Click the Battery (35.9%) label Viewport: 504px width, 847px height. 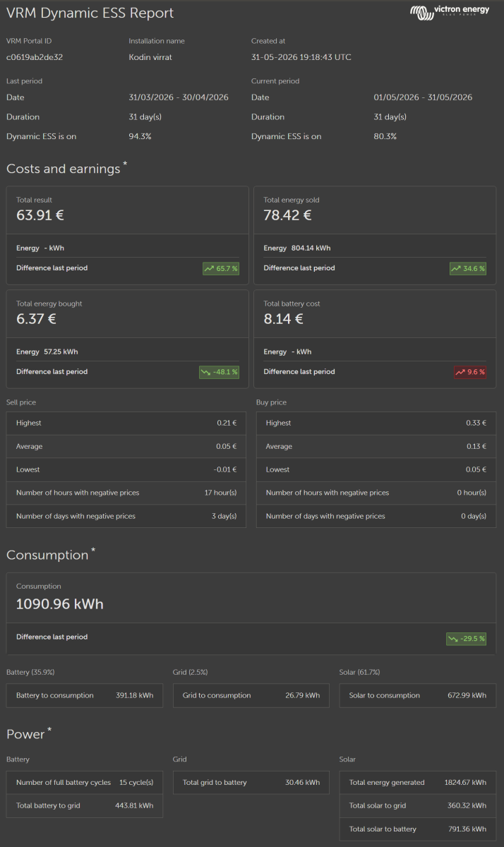coord(30,672)
